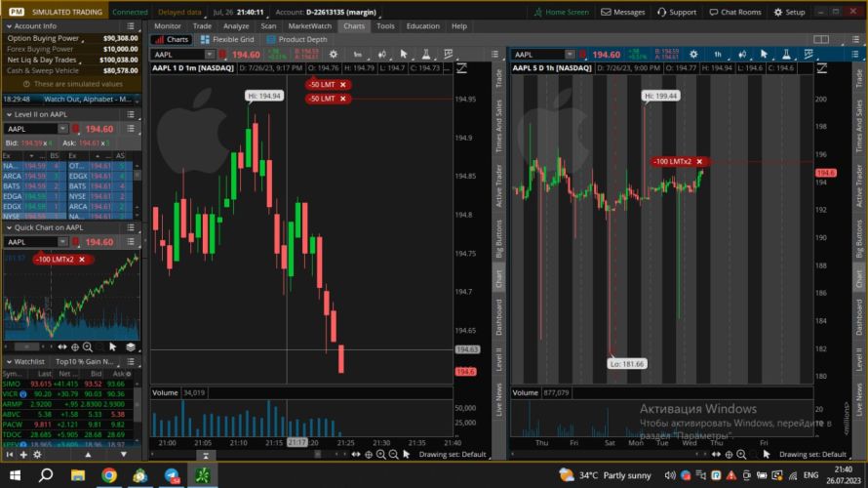The image size is (868, 488).
Task: Collapse the Level II on AAPL gadget
Action: pos(9,114)
